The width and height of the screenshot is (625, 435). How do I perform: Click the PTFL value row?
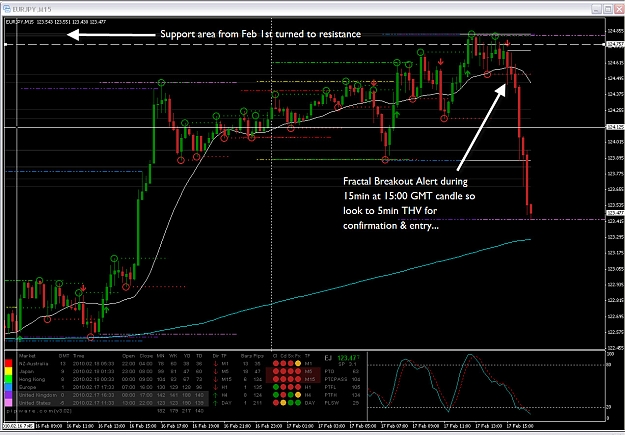pyautogui.click(x=342, y=387)
